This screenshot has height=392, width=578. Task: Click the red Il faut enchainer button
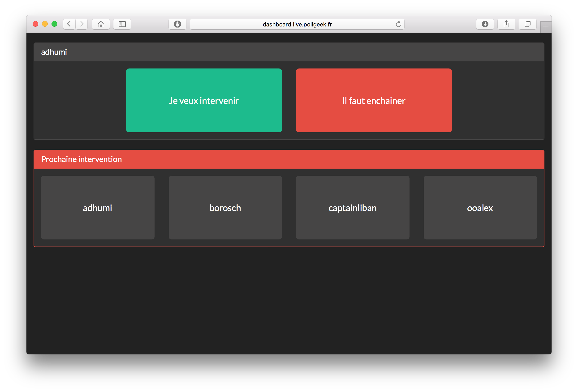pyautogui.click(x=374, y=100)
